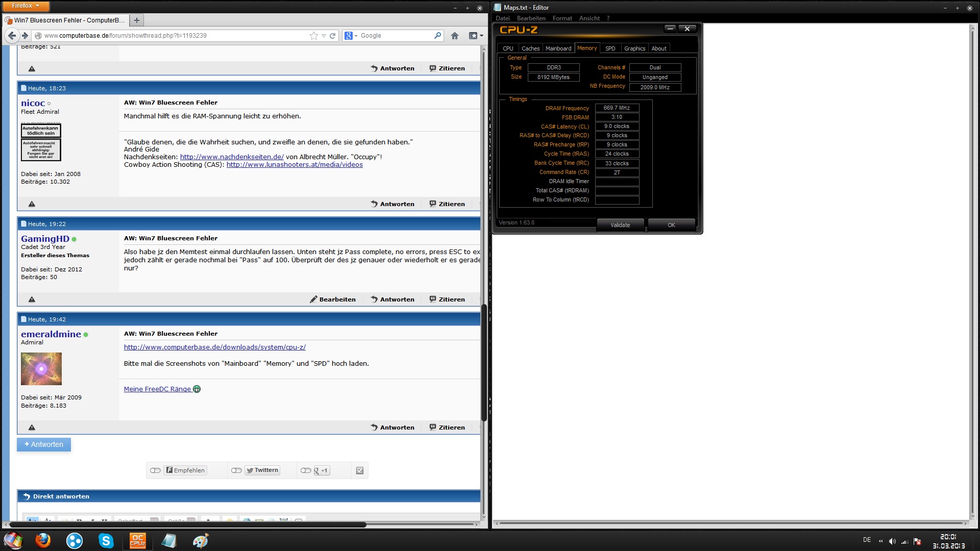
Task: Open the bookmarks button dropdown arrow
Action: (x=481, y=36)
